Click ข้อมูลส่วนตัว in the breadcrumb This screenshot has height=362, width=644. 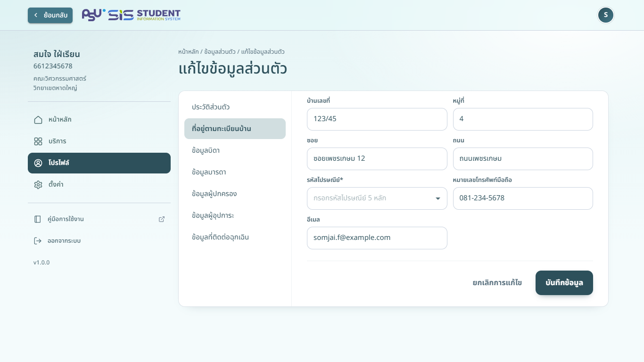pyautogui.click(x=220, y=52)
